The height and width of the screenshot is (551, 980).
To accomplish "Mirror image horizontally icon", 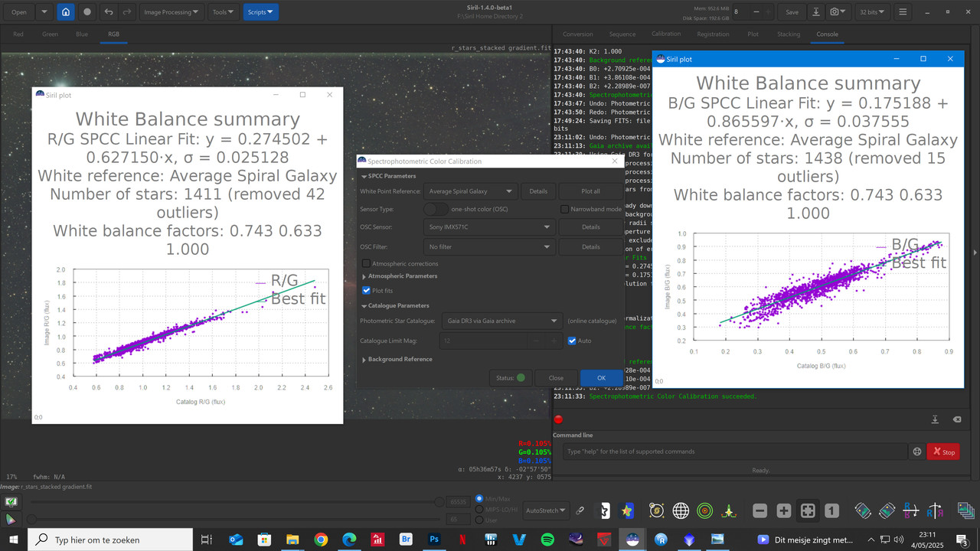I will [x=911, y=510].
